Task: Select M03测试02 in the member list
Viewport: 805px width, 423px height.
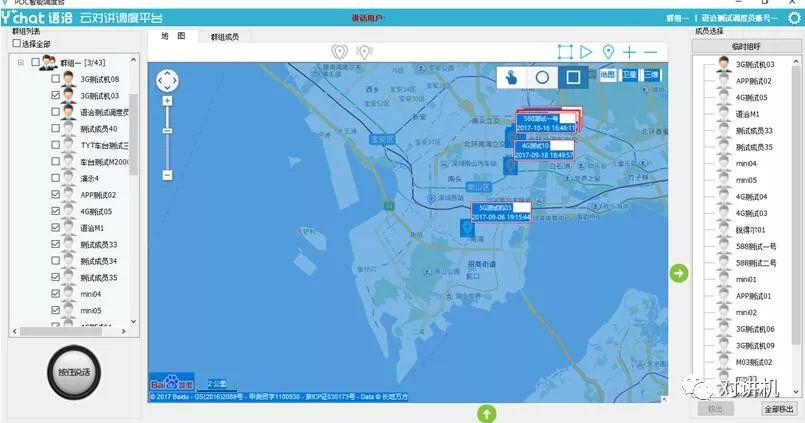Action: click(754, 362)
